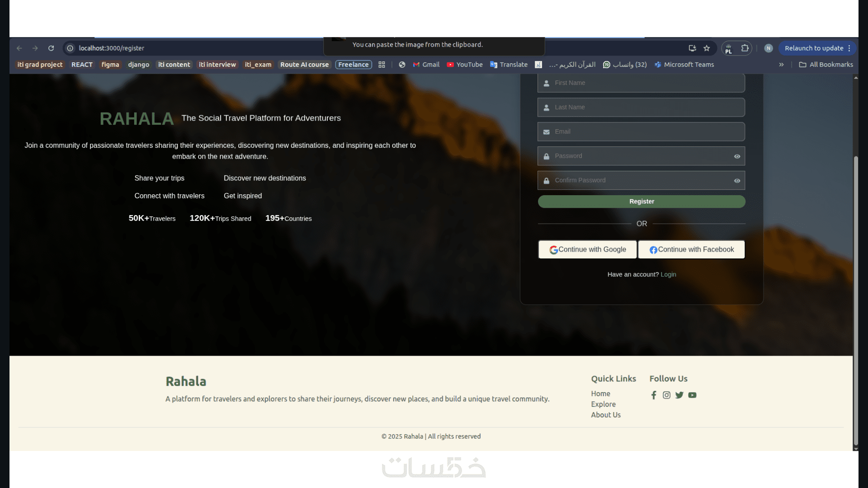Expand the hidden bookmarks overflow chevron

click(x=781, y=65)
